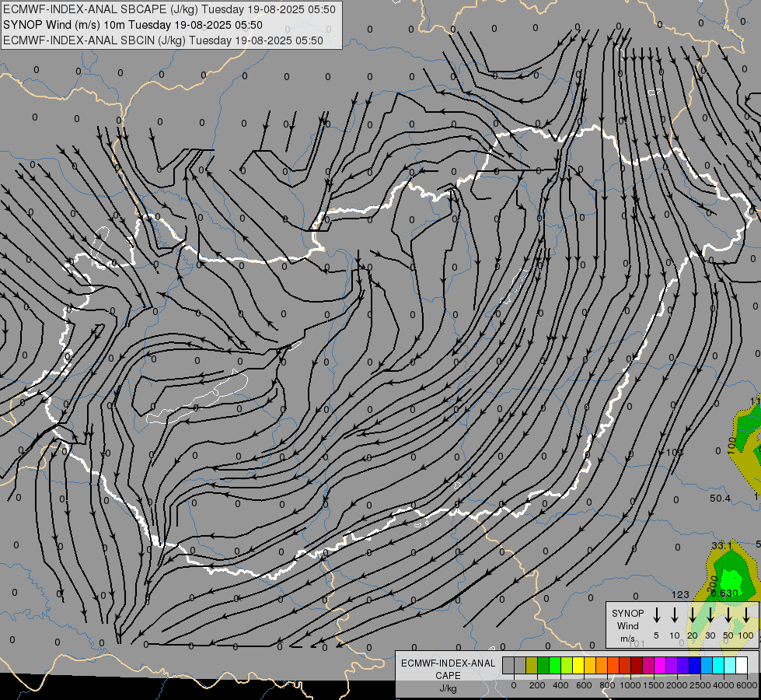This screenshot has height=700, width=761.
Task: Choose the bright magenta CAPE legend swatch
Action: click(660, 665)
